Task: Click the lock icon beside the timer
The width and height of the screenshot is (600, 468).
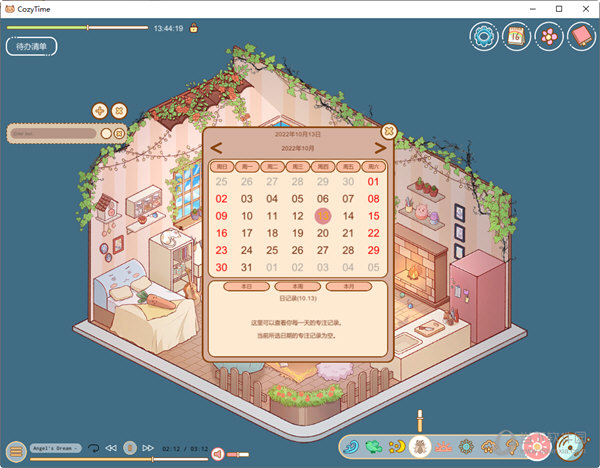Action: point(193,28)
